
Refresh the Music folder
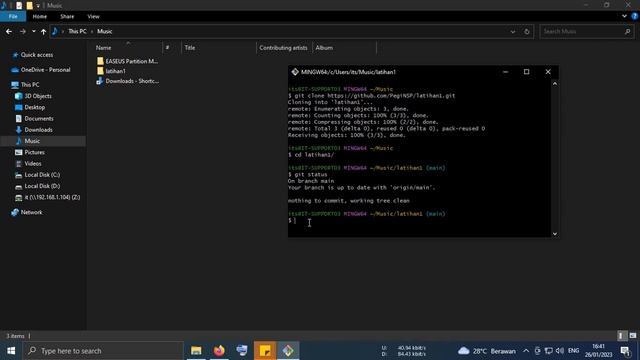[x=527, y=31]
